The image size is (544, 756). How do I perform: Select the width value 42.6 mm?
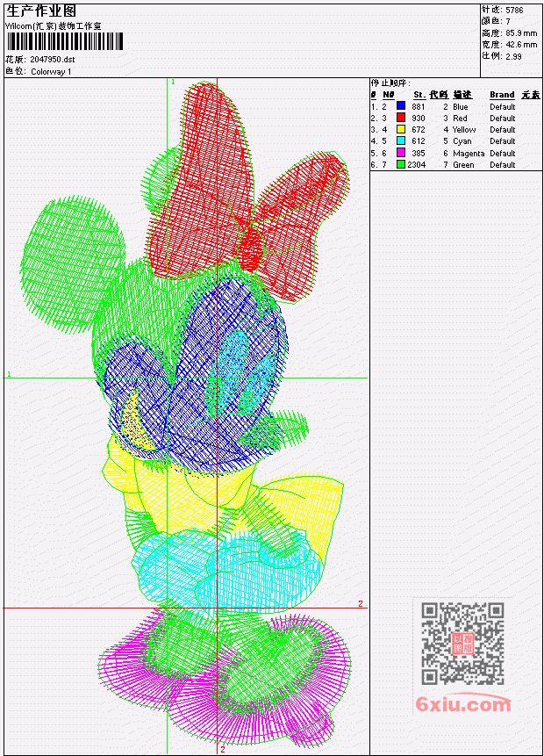tap(521, 45)
